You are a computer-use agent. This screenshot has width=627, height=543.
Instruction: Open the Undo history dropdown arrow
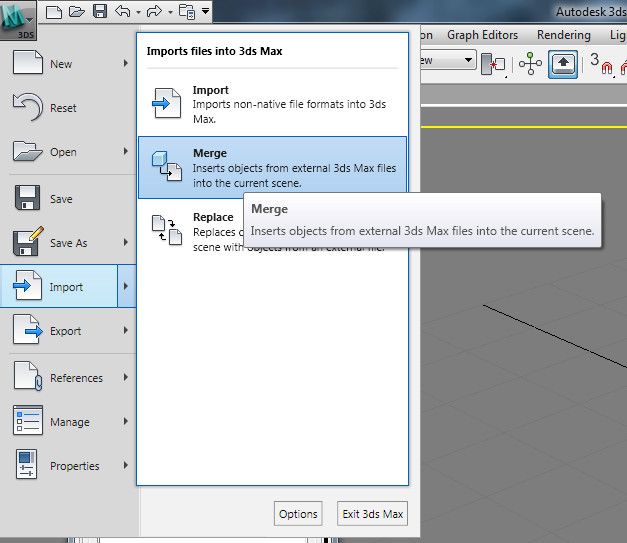click(x=138, y=12)
